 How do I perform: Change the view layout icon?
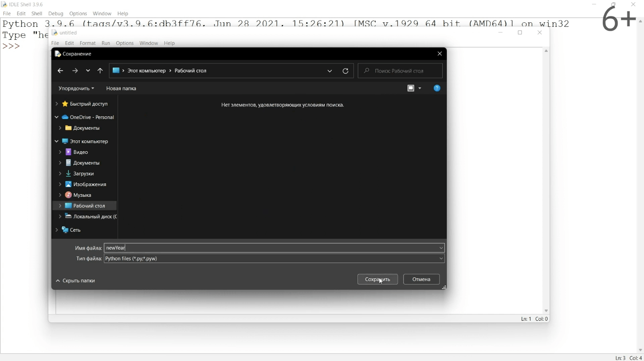[411, 89]
